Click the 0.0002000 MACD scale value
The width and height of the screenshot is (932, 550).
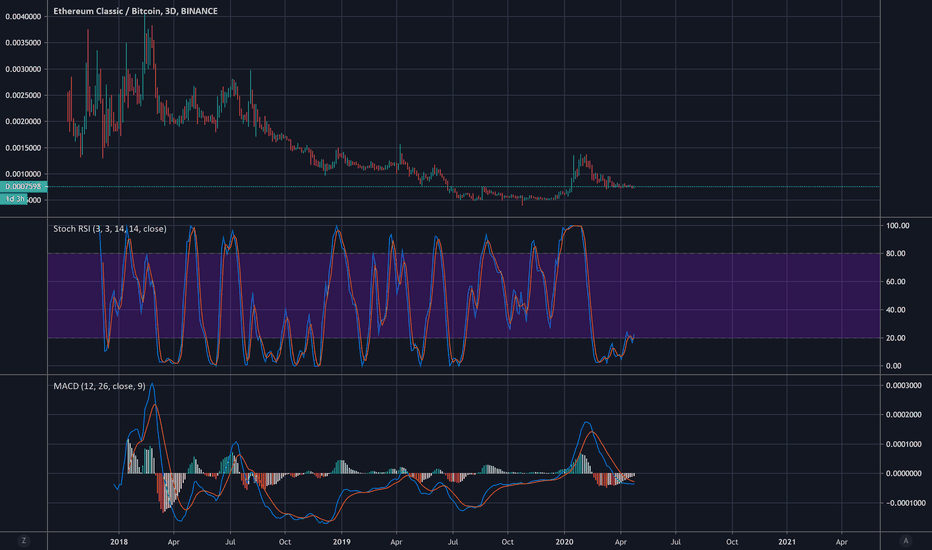click(903, 414)
